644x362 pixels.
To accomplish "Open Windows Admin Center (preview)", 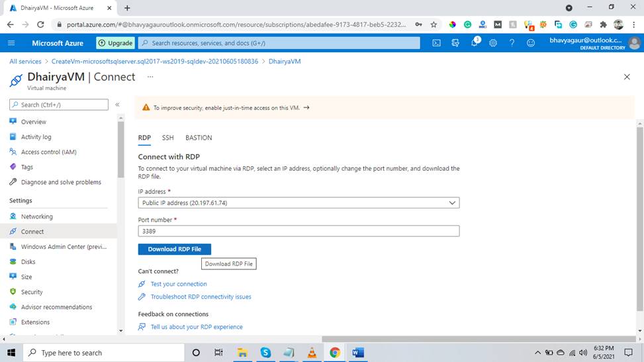I will 64,247.
